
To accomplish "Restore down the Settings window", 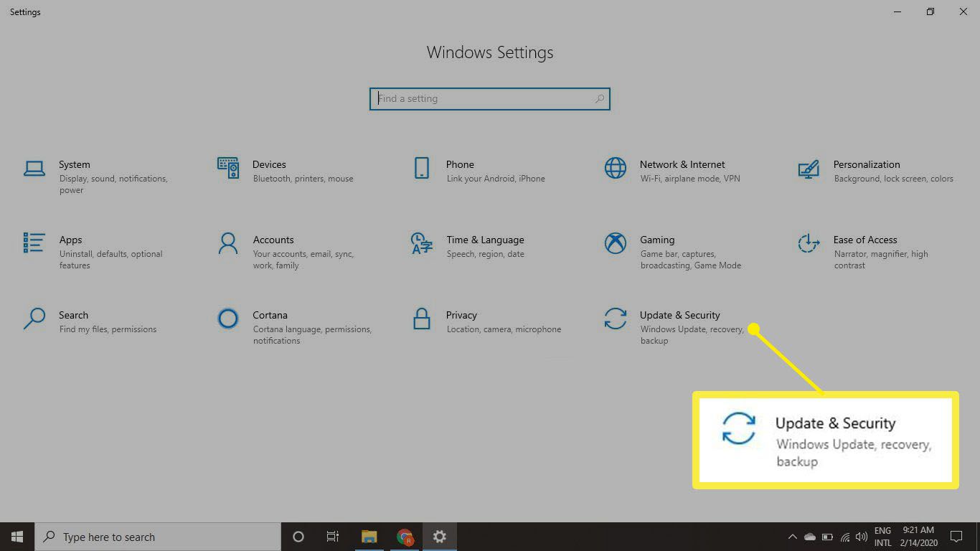I will click(930, 11).
